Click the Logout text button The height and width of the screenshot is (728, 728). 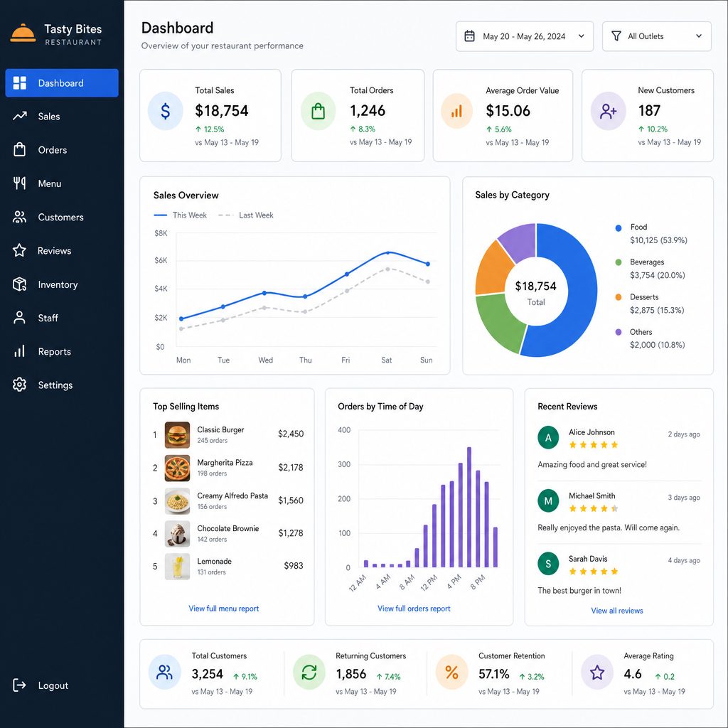(x=53, y=685)
